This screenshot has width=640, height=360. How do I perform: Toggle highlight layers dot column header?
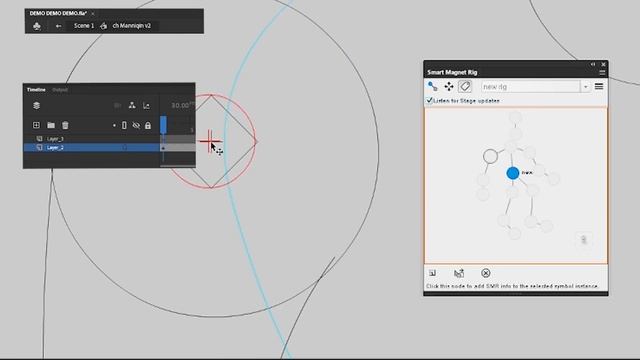point(114,126)
